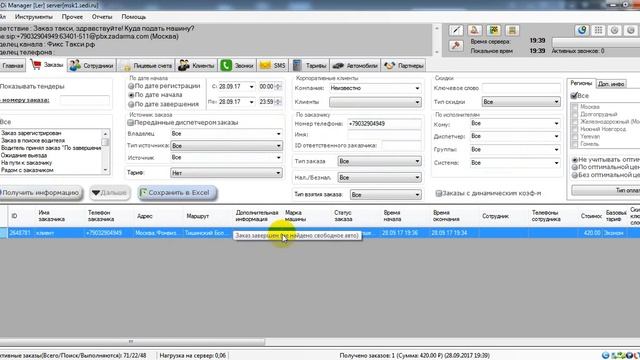Viewport: 640px width, 360px height.
Task: Open the Прочее menu
Action: pyautogui.click(x=72, y=17)
